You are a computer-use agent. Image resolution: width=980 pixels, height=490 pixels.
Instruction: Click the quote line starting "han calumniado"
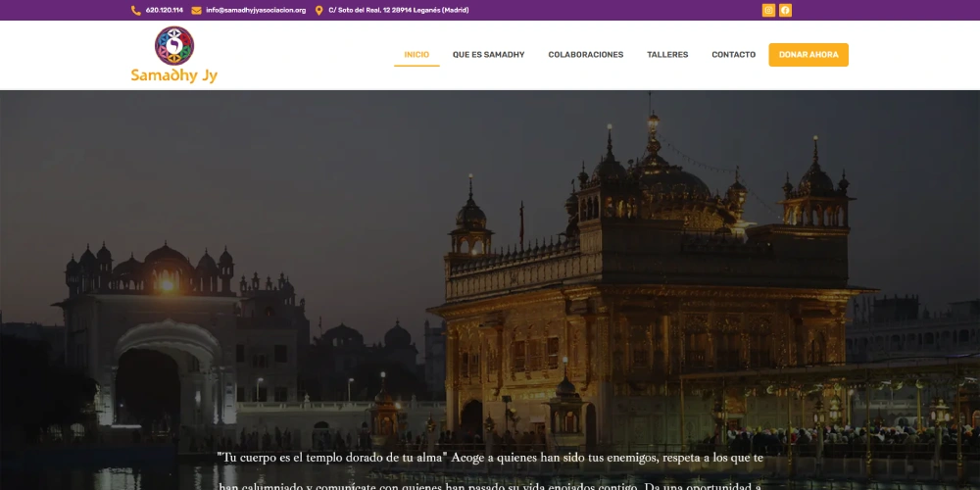click(x=489, y=485)
